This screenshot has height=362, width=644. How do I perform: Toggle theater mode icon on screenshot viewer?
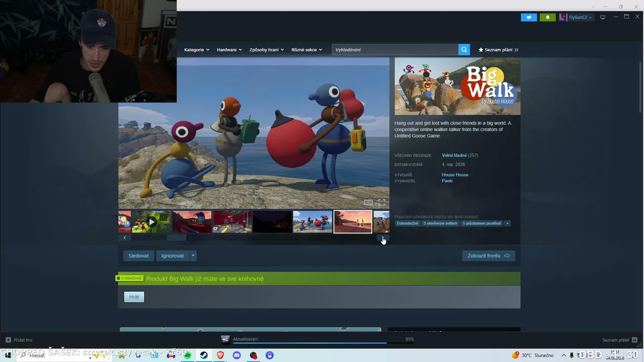[368, 202]
